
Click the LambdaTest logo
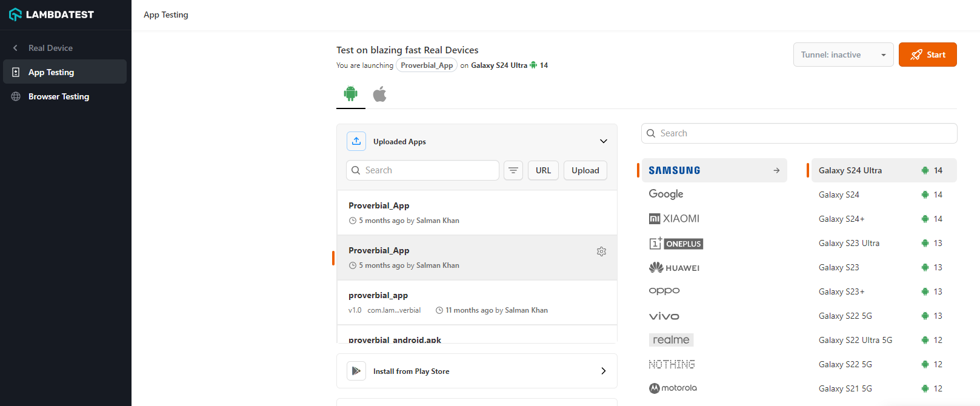(x=52, y=15)
